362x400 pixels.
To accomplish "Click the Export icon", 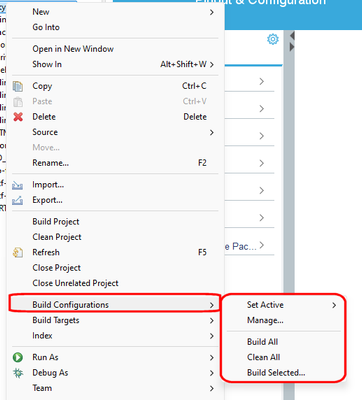I will (x=17, y=200).
